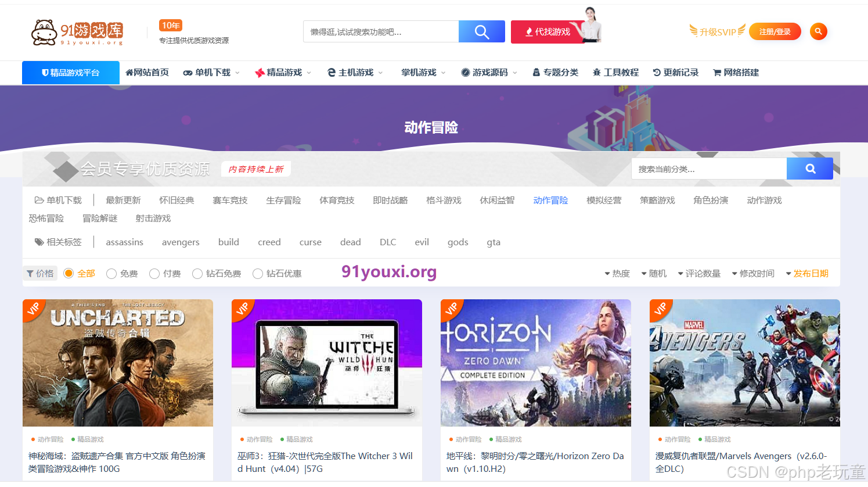Sort by 评论数量
This screenshot has width=868, height=487.
click(699, 273)
